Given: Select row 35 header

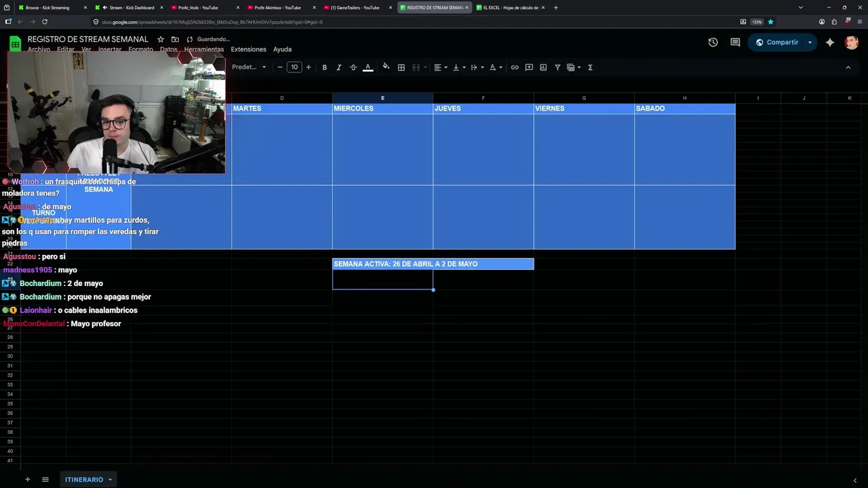Looking at the screenshot, I should (10, 403).
